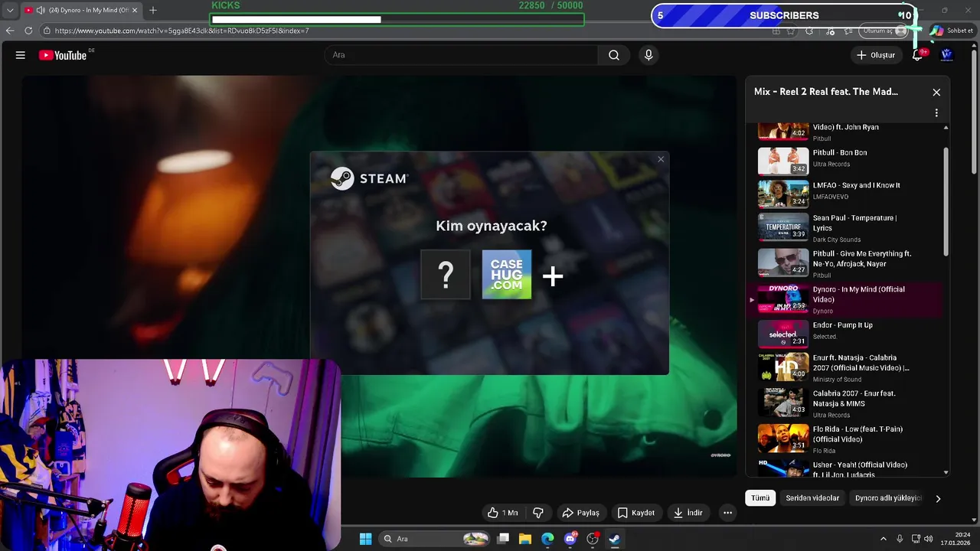Go to the YouTube home logo
Viewport: 980px width, 551px height.
63,55
